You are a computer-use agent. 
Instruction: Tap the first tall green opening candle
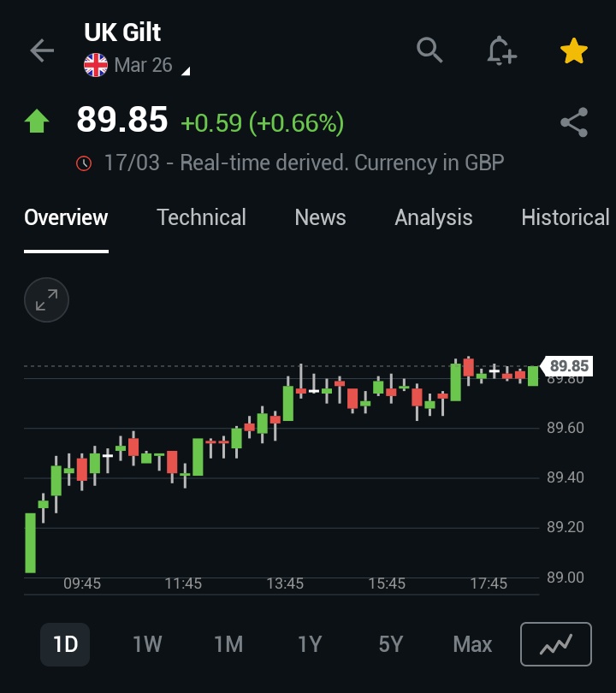31,542
